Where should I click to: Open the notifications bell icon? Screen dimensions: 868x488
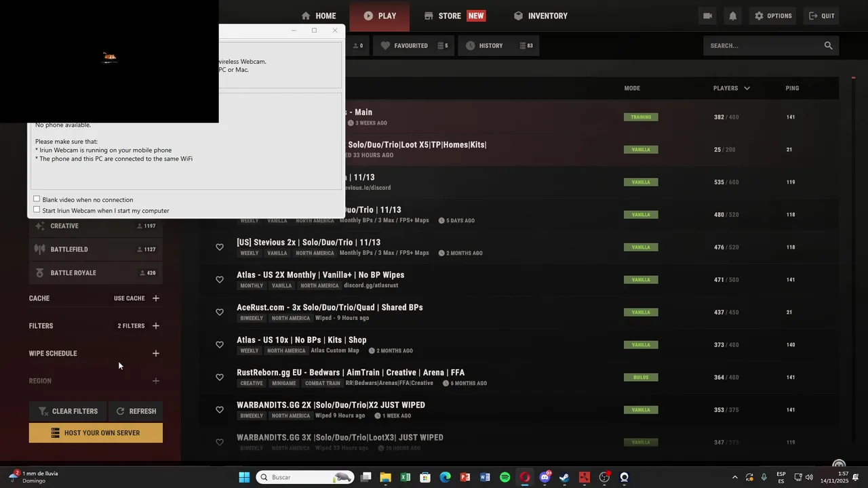tap(732, 16)
